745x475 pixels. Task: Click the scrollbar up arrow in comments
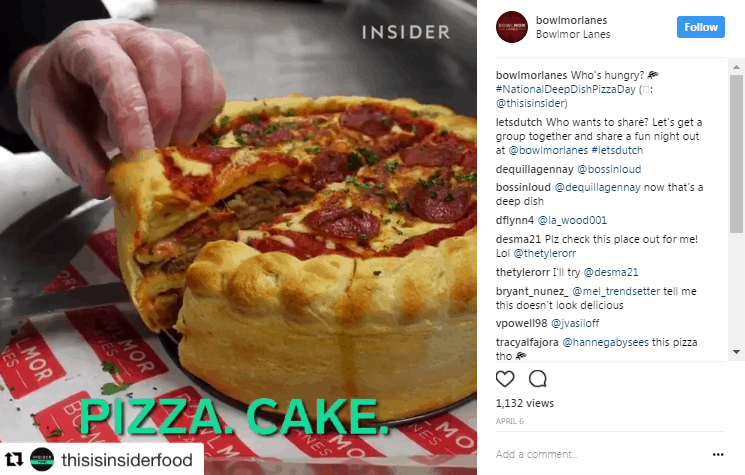(x=736, y=67)
